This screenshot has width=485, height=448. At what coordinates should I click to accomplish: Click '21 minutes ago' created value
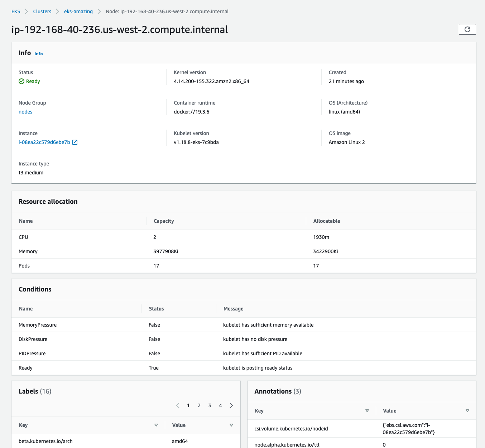(346, 81)
